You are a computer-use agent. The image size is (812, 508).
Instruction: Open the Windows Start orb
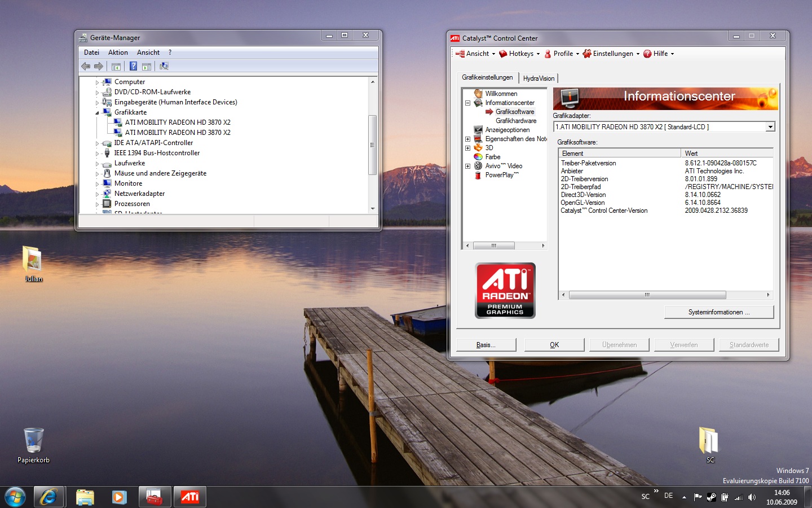click(15, 497)
